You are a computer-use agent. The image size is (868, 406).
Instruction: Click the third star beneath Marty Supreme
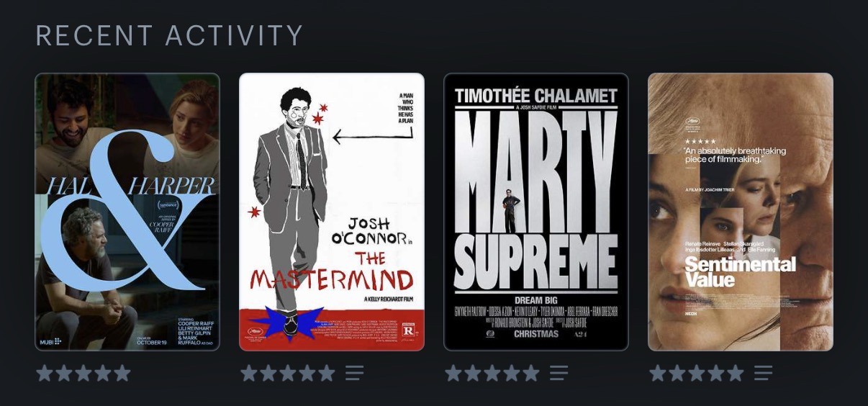coord(492,373)
